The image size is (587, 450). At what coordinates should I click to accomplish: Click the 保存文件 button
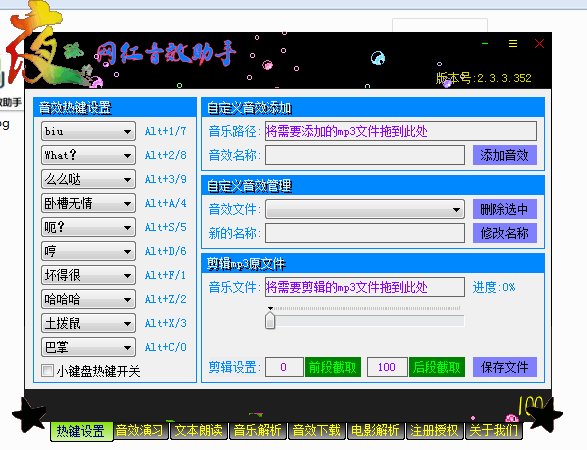(x=504, y=367)
